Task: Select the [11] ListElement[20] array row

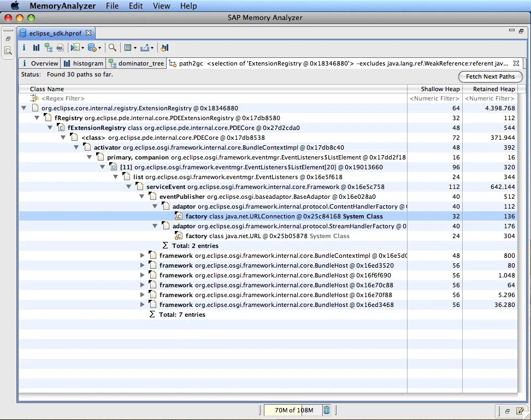Action: tap(268, 167)
